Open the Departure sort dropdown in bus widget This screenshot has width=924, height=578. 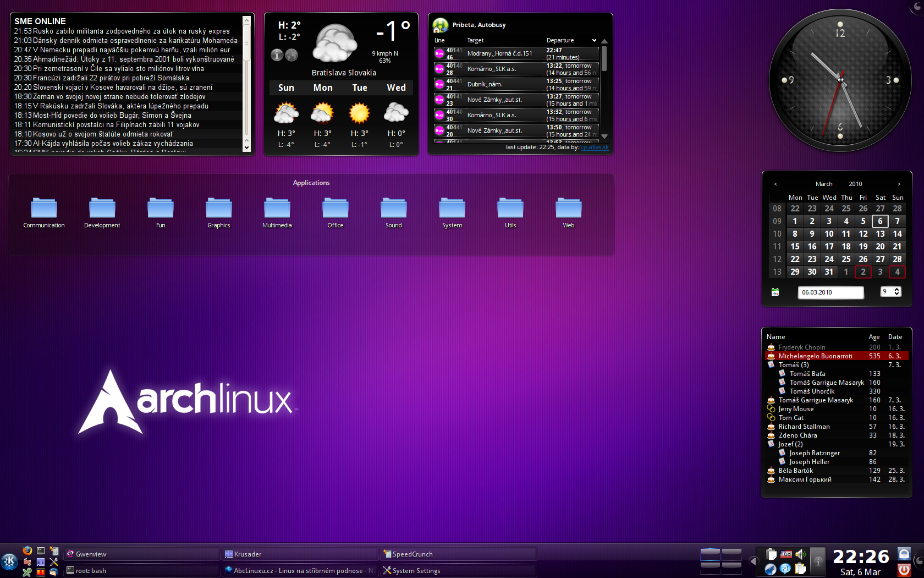[594, 40]
